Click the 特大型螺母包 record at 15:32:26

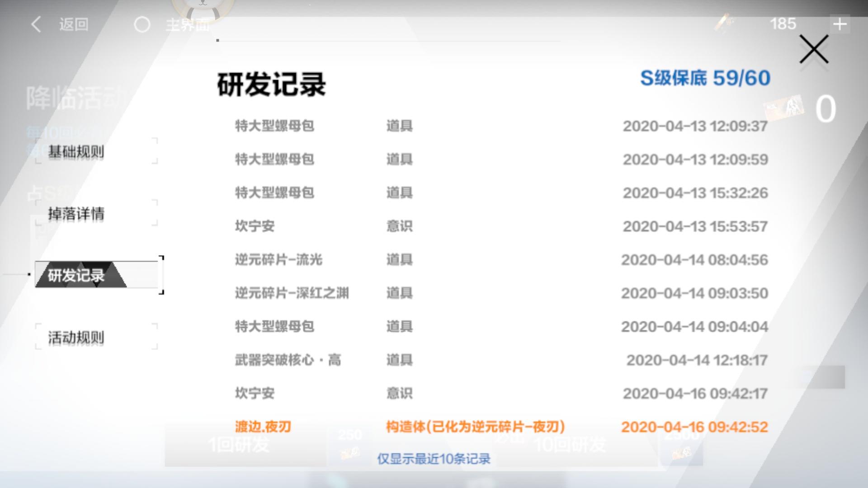pyautogui.click(x=501, y=193)
